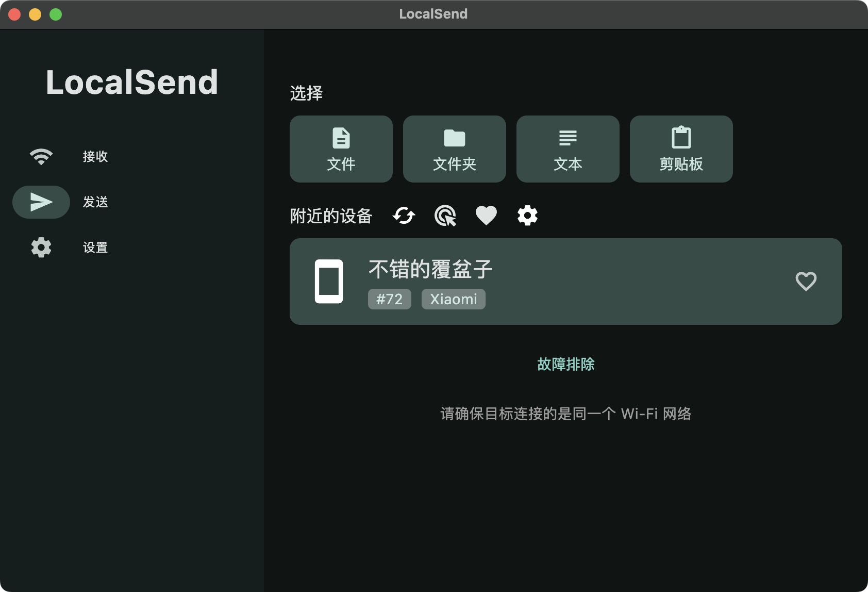Open manual device address entry tool
This screenshot has height=592, width=868.
click(x=445, y=215)
